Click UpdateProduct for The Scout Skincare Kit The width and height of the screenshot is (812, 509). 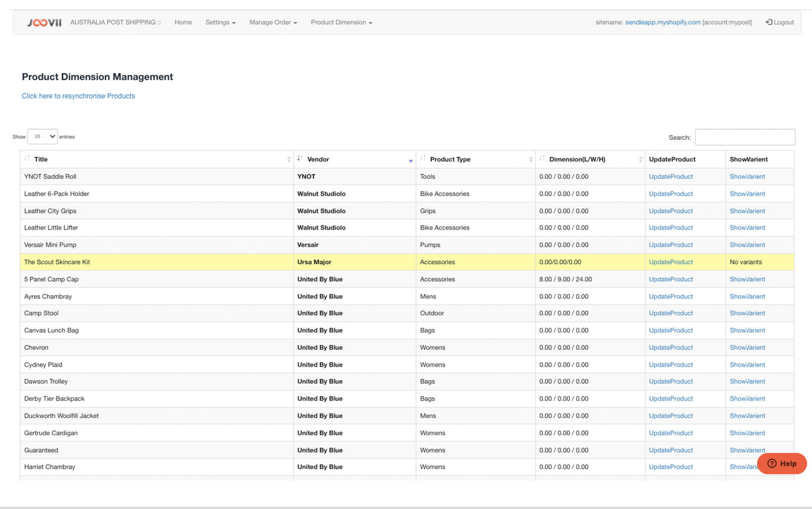(x=671, y=262)
